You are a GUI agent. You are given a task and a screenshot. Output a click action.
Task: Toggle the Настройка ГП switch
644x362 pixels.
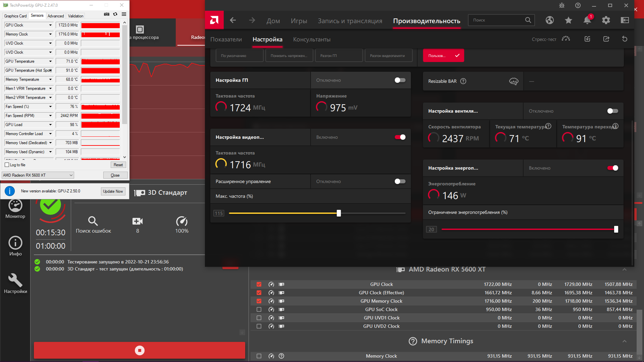400,80
